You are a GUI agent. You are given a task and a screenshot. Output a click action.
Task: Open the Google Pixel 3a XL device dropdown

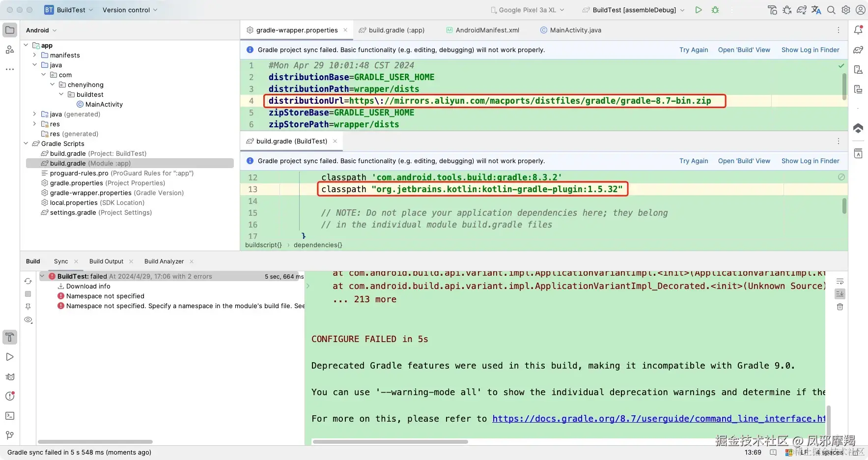pos(528,10)
